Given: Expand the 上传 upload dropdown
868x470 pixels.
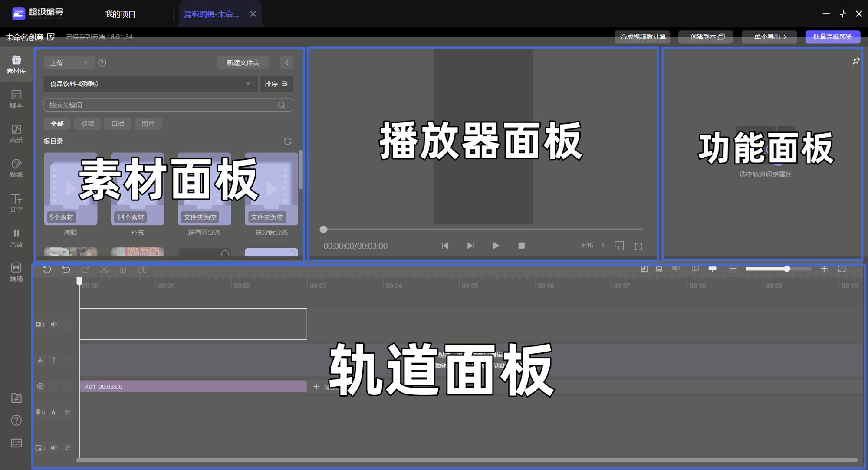Looking at the screenshot, I should click(x=69, y=63).
